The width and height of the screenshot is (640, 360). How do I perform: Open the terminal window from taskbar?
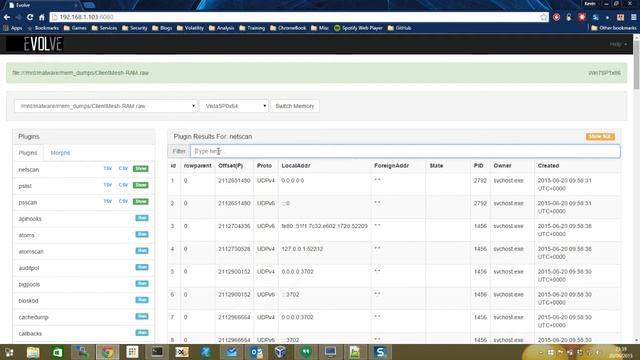pyautogui.click(x=157, y=352)
